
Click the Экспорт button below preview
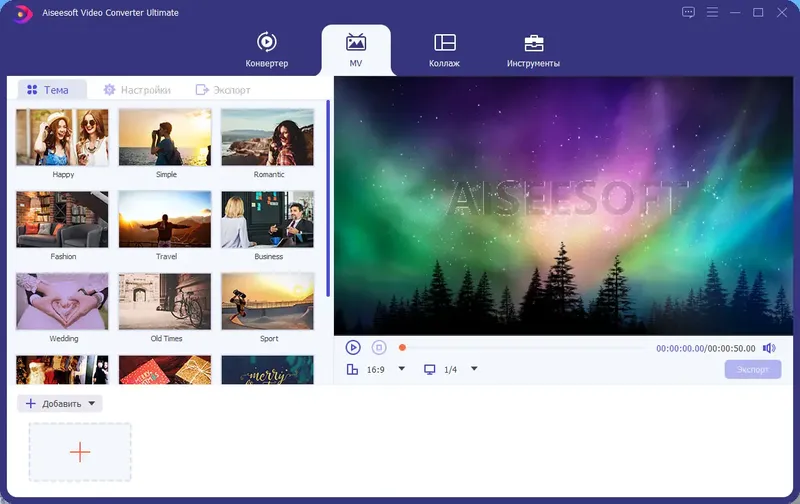753,369
